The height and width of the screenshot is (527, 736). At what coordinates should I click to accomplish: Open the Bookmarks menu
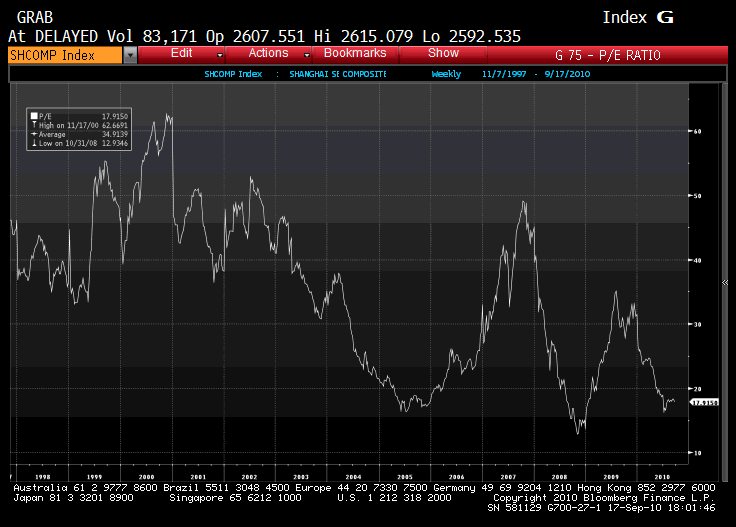coord(355,53)
